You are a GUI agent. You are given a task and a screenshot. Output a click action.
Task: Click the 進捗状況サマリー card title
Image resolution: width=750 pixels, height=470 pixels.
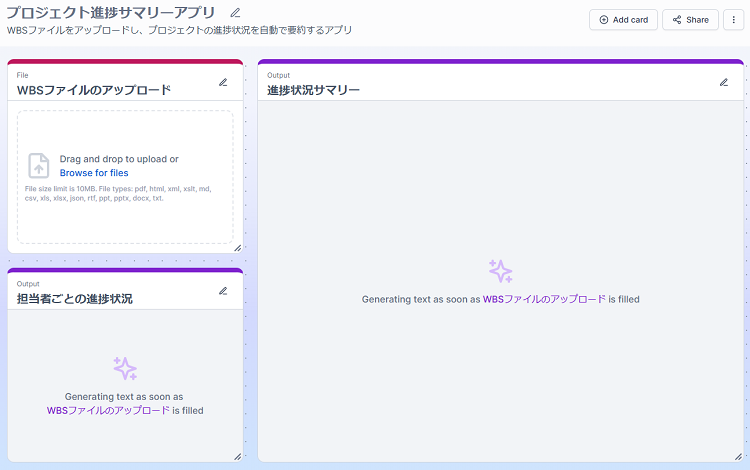coord(313,90)
